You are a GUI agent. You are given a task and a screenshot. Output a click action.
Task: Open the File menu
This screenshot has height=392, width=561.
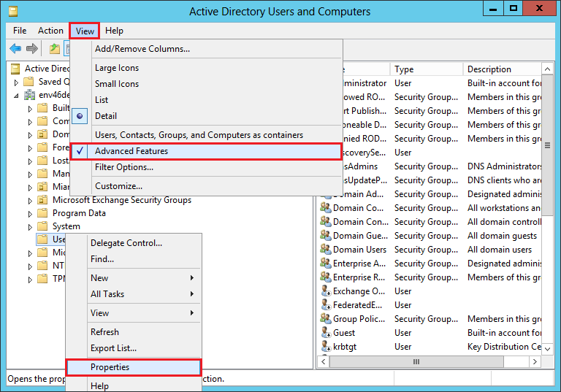tap(20, 31)
